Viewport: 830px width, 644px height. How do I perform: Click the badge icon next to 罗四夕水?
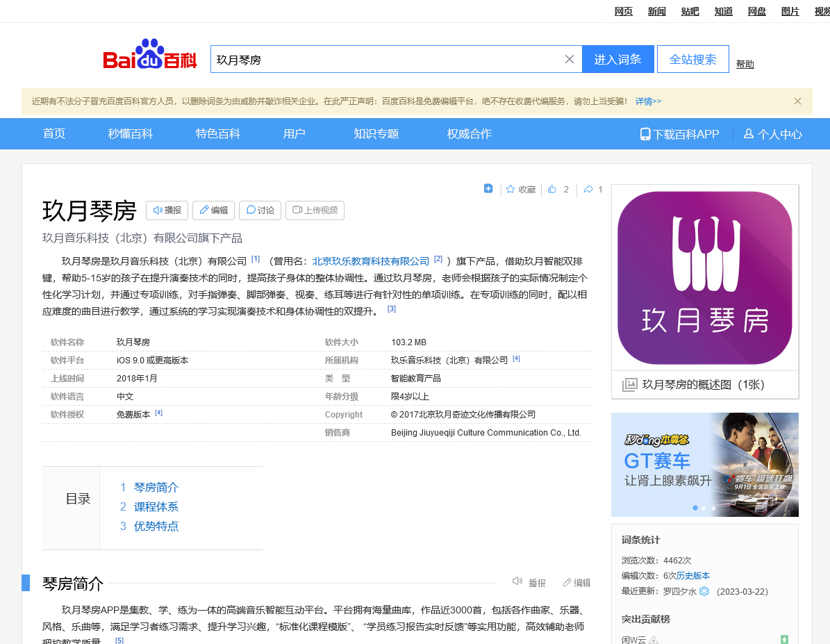click(x=704, y=591)
